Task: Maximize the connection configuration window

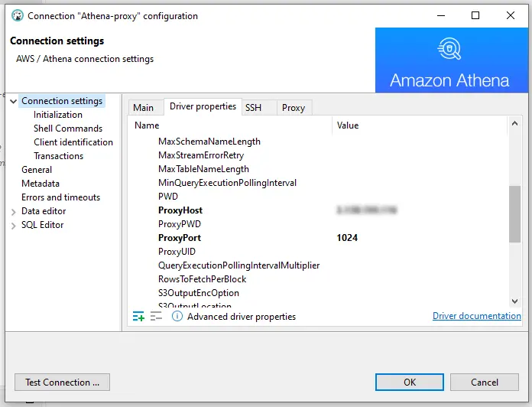Action: click(475, 15)
